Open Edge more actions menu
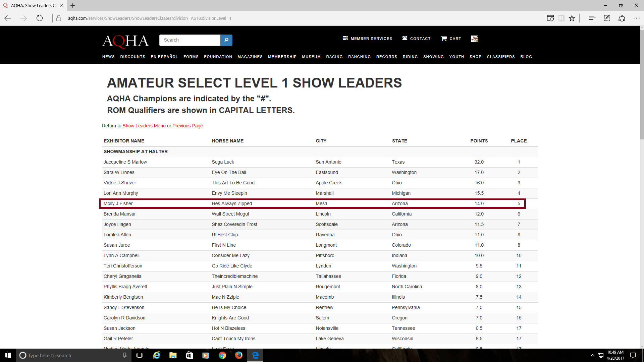Viewport: 644px width, 362px height. point(637,18)
